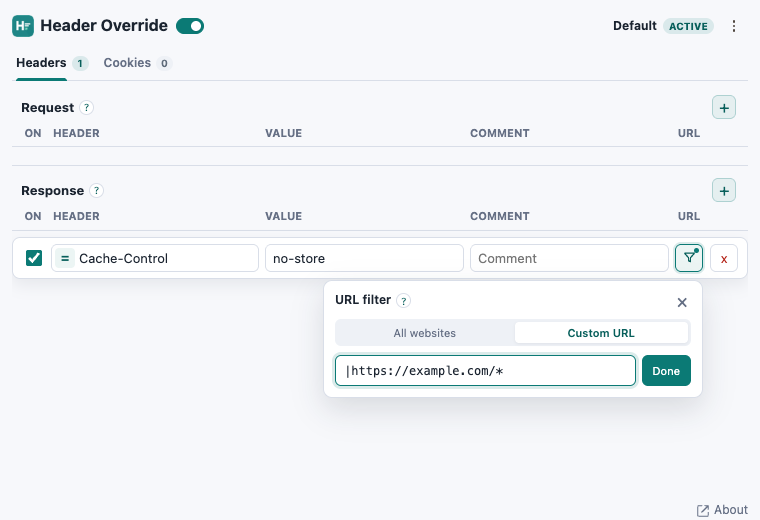Click the URL filter funnel icon
Viewport: 760px width, 520px height.
[x=689, y=258]
